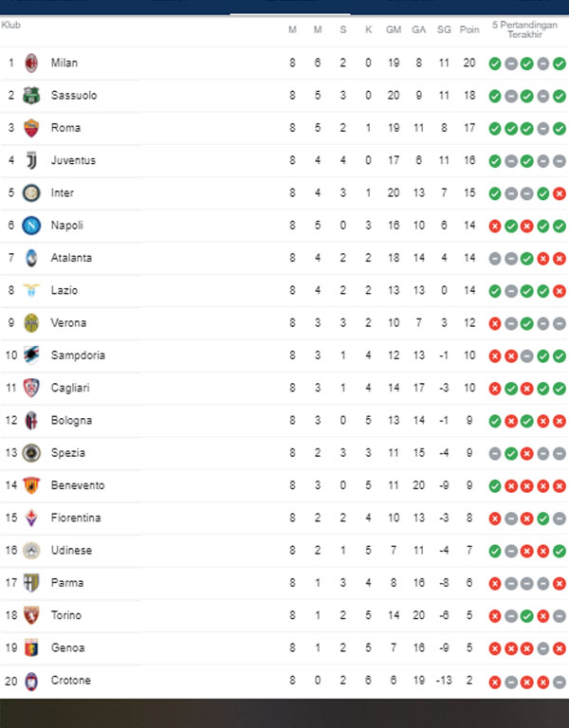This screenshot has width=569, height=728.
Task: Select the Torino club badge
Action: (31, 615)
